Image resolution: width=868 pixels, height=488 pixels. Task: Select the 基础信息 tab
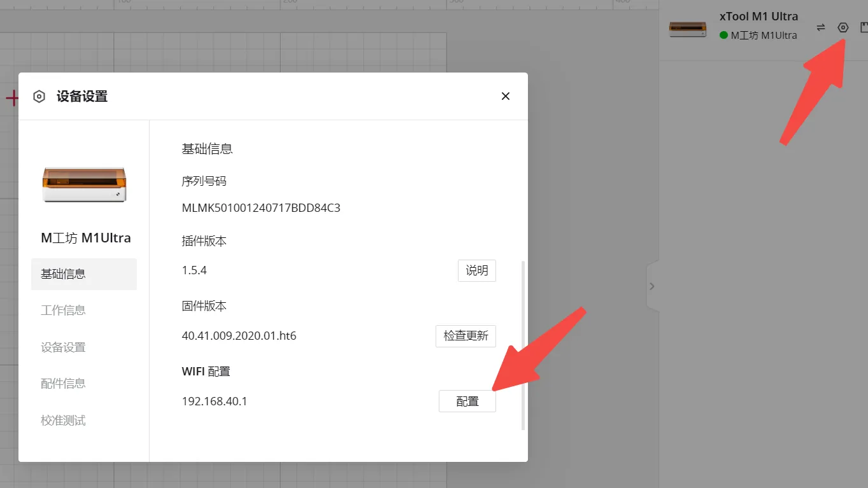point(84,274)
